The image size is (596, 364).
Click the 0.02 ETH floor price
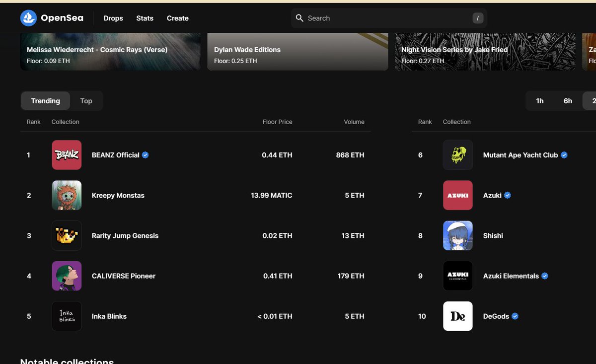[x=278, y=235]
